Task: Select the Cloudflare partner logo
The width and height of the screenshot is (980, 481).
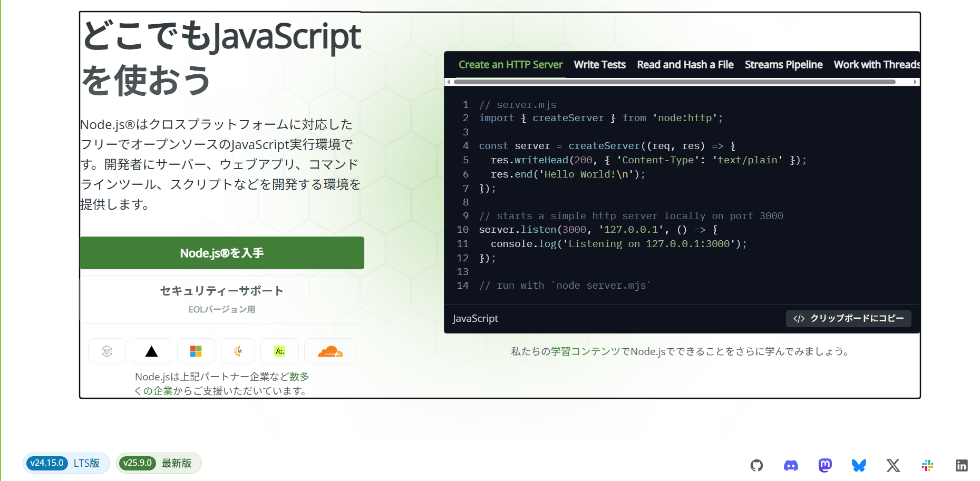Action: [330, 351]
